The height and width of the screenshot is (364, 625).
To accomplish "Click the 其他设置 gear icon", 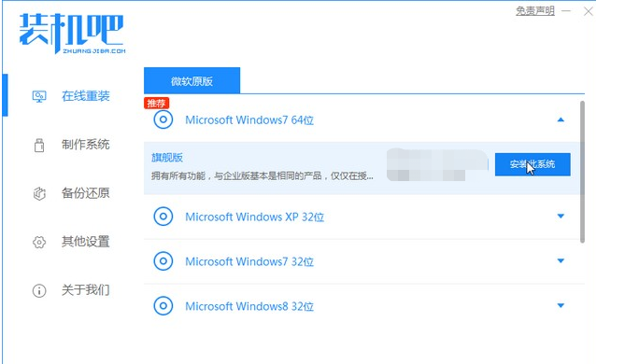I will click(x=39, y=242).
